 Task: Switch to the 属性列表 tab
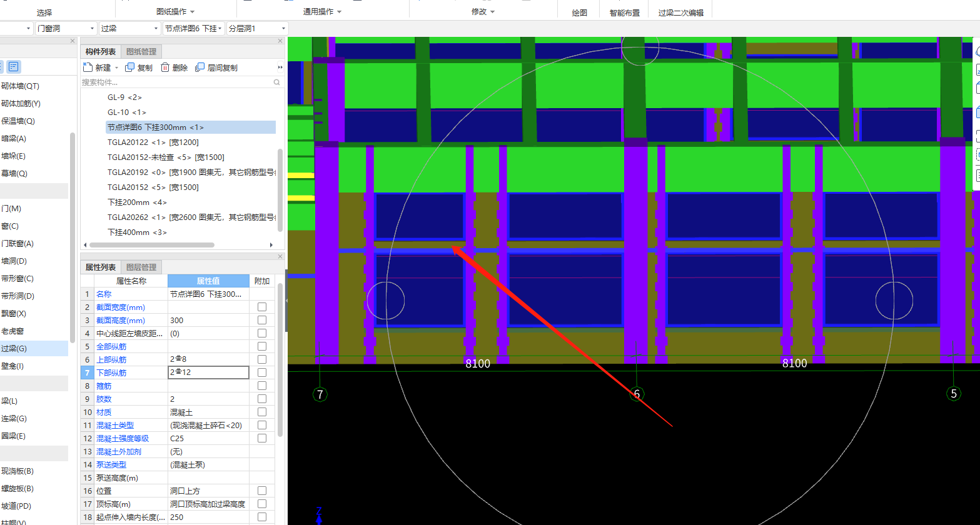(101, 267)
